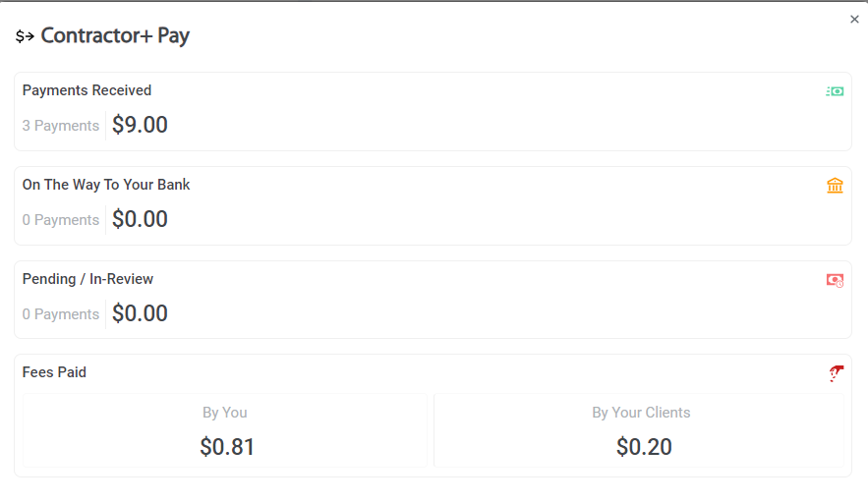Click the Contractor+ Pay title text

click(x=115, y=36)
